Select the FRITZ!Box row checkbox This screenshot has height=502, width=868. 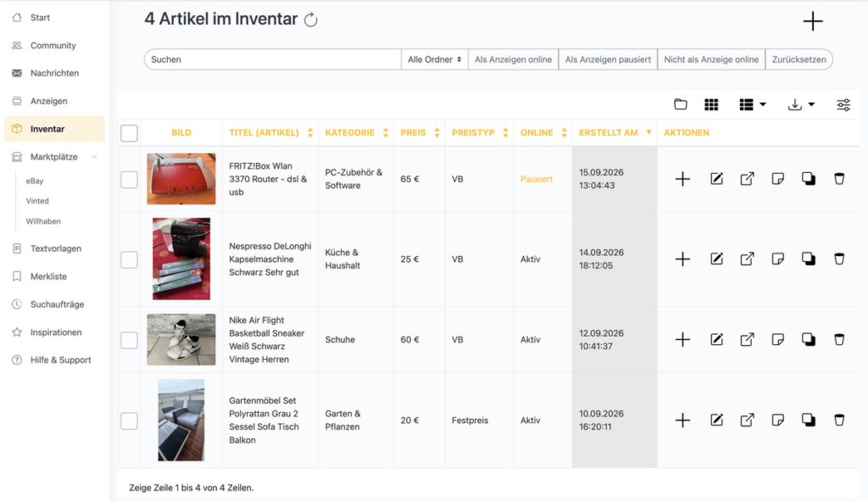[129, 180]
